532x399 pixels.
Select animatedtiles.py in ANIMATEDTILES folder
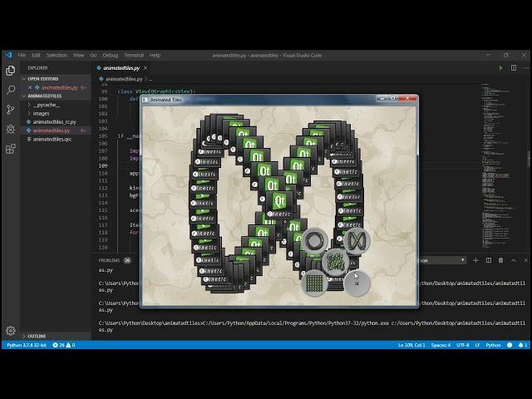[52, 131]
